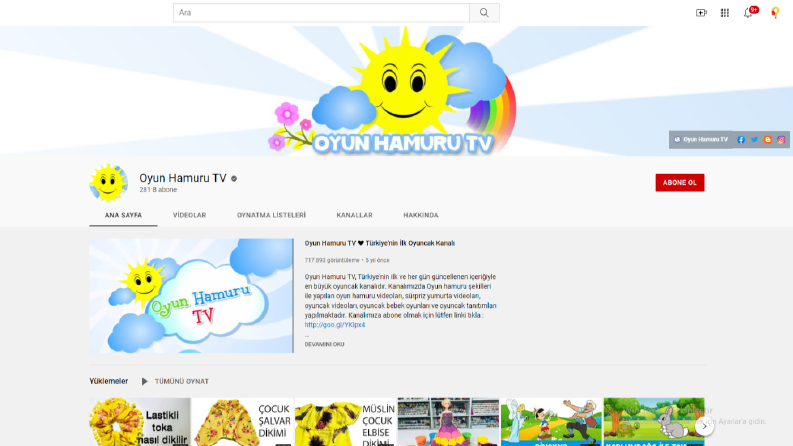Screen dimensions: 793x446
Task: Open the doll dress play-dough video thumbnail
Action: point(448,422)
